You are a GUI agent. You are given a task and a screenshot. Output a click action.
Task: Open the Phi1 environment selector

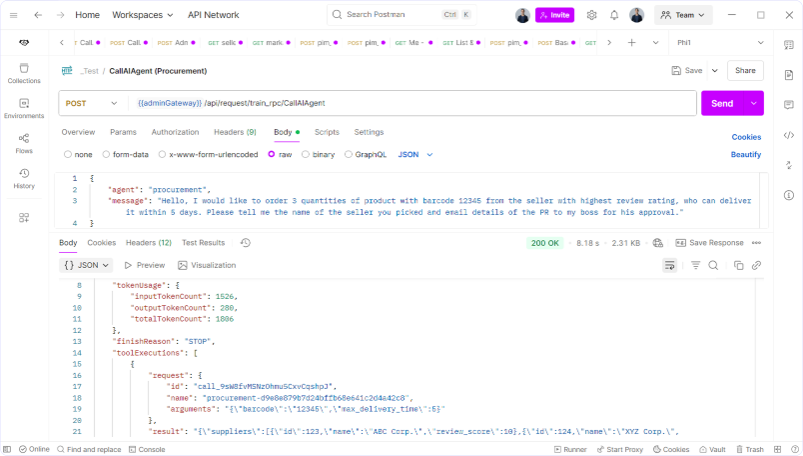coord(720,43)
